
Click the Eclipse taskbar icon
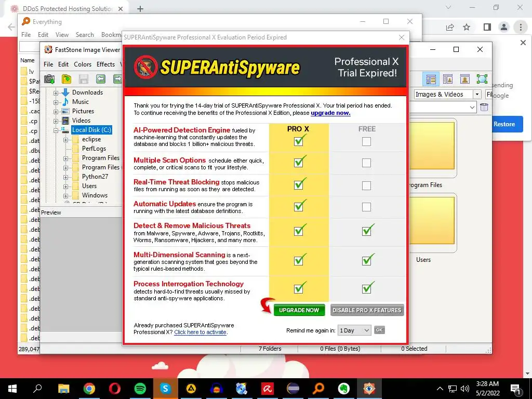pyautogui.click(x=293, y=388)
